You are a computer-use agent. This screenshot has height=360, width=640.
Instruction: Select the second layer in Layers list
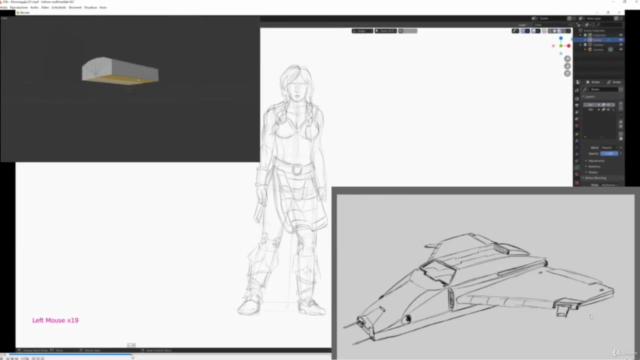[600, 110]
